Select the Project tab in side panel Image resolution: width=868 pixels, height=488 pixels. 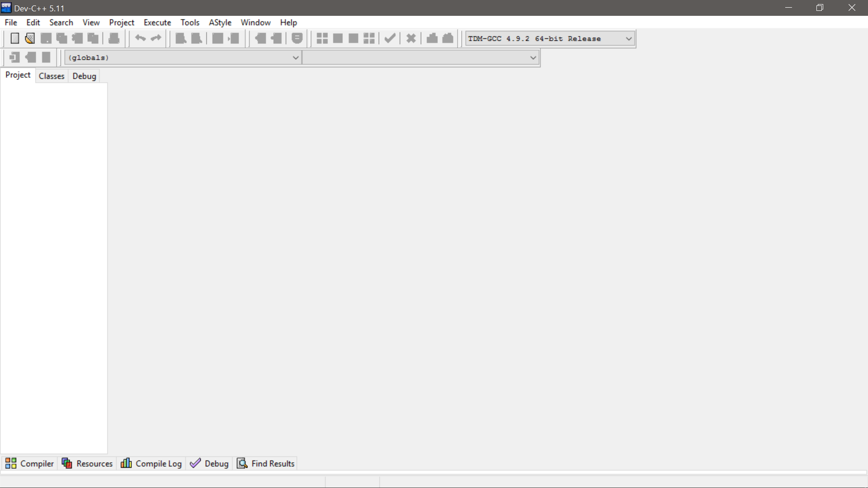(18, 75)
